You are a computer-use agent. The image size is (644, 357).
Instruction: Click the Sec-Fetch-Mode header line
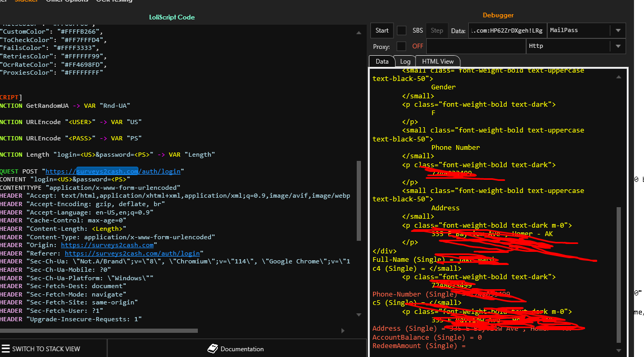coord(63,294)
